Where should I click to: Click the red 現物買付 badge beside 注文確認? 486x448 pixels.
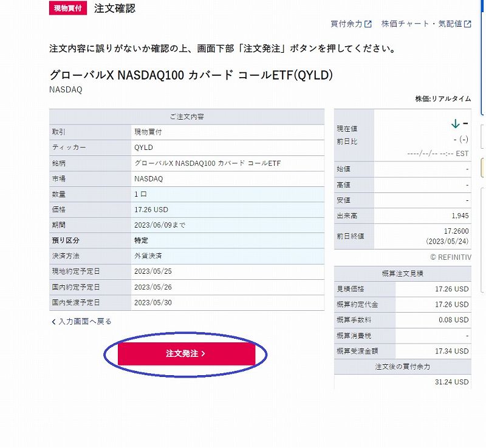tap(68, 8)
